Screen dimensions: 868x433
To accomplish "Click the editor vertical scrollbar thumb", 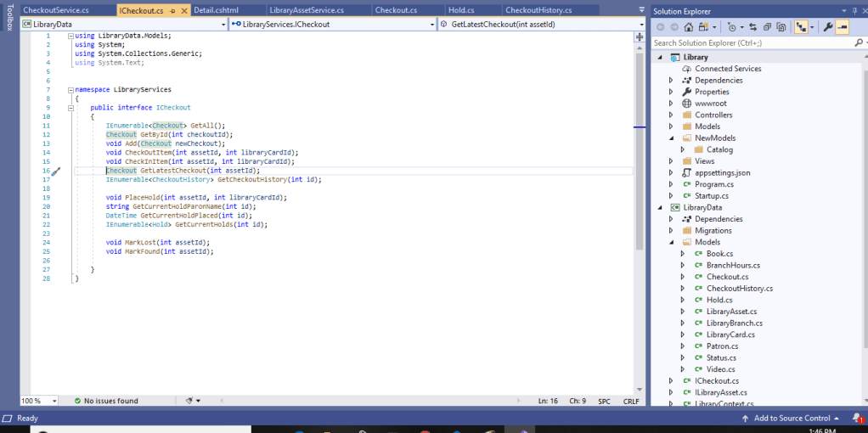I will pyautogui.click(x=639, y=144).
